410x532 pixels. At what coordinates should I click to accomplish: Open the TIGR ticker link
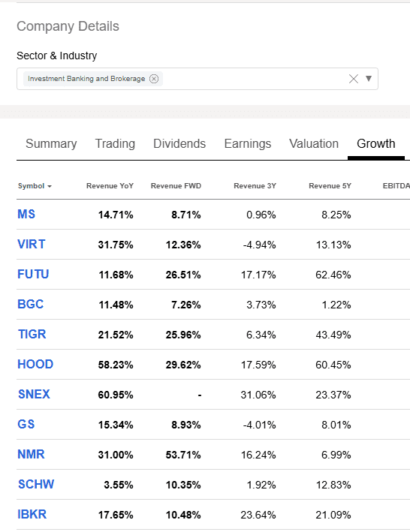point(32,334)
